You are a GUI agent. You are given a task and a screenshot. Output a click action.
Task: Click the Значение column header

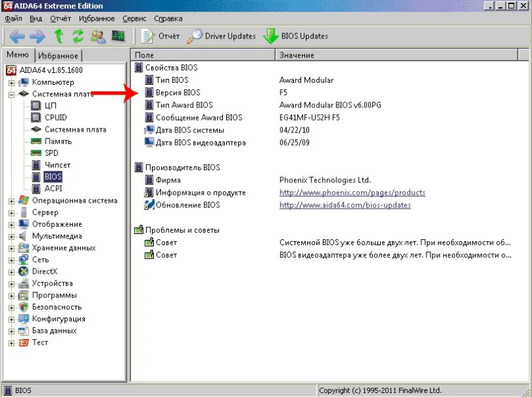click(397, 55)
